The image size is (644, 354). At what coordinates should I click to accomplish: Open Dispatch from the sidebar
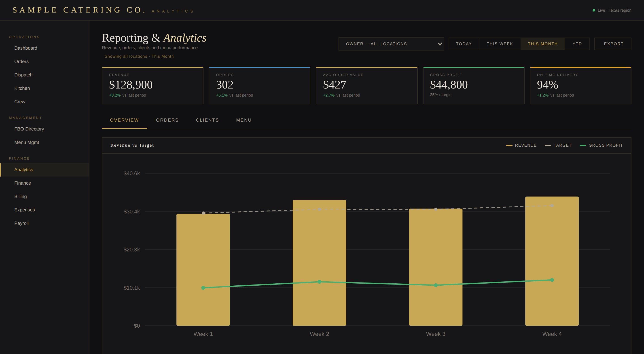[x=44, y=75]
